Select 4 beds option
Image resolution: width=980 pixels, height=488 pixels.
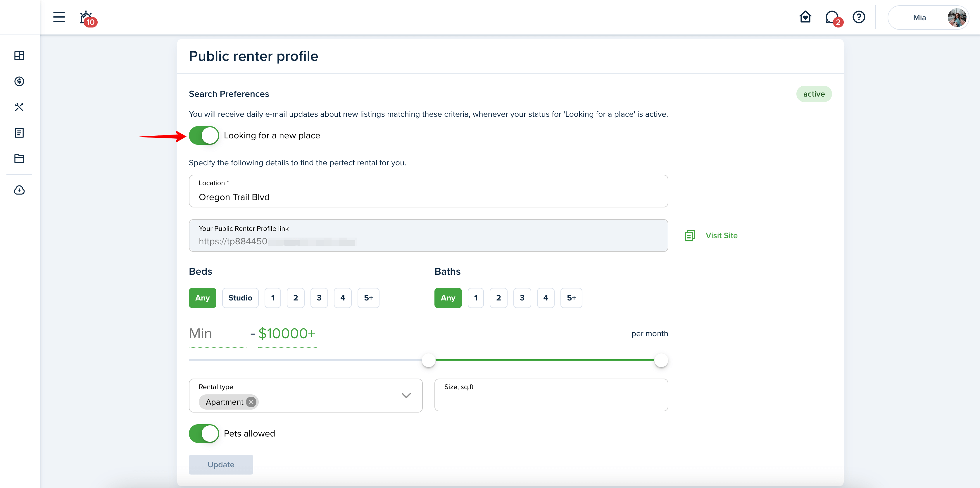tap(343, 298)
